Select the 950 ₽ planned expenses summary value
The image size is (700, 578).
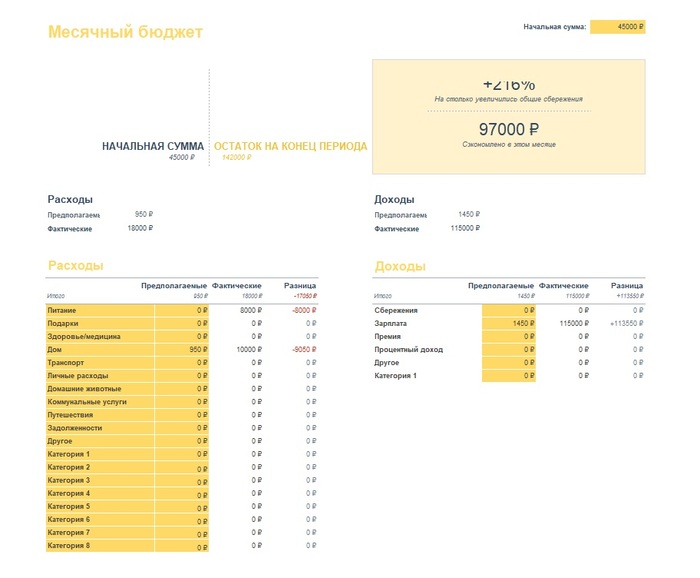coord(144,214)
